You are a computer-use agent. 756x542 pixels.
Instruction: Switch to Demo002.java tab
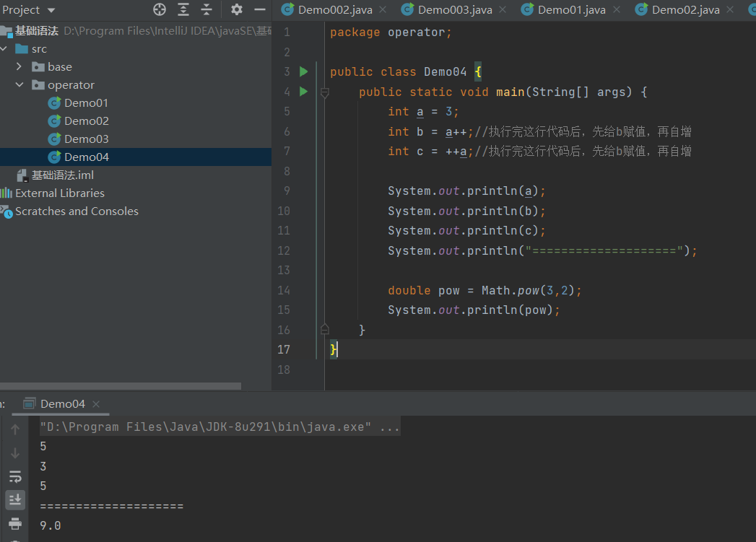point(334,9)
